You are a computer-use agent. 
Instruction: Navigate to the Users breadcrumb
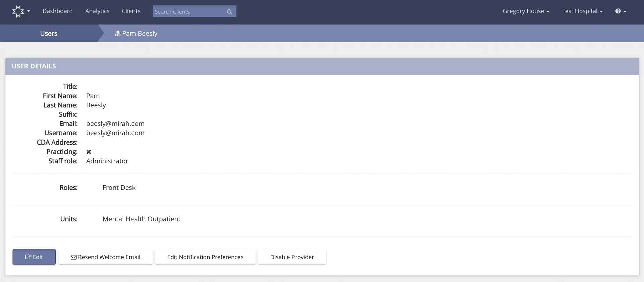tap(49, 33)
